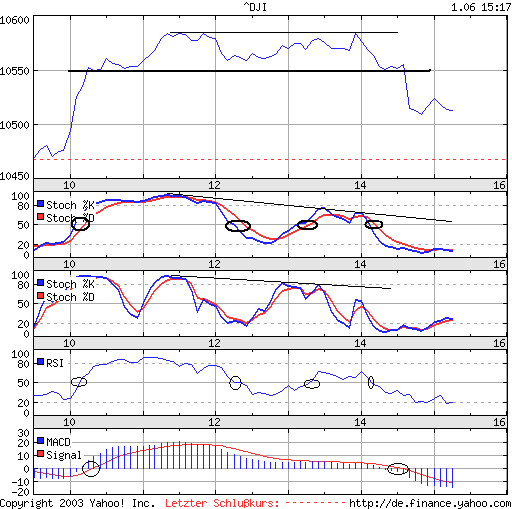
Task: Click the red dashed line sample after Letzter Schlußkurs
Action: pos(316,503)
